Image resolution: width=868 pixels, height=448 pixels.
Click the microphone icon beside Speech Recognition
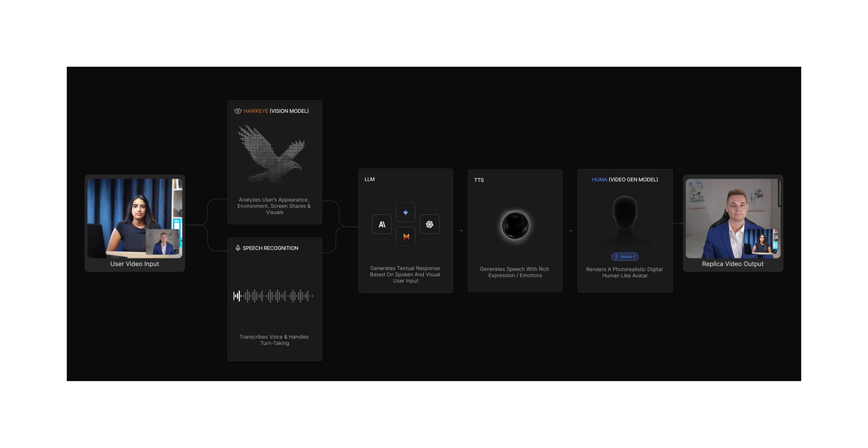click(x=238, y=248)
